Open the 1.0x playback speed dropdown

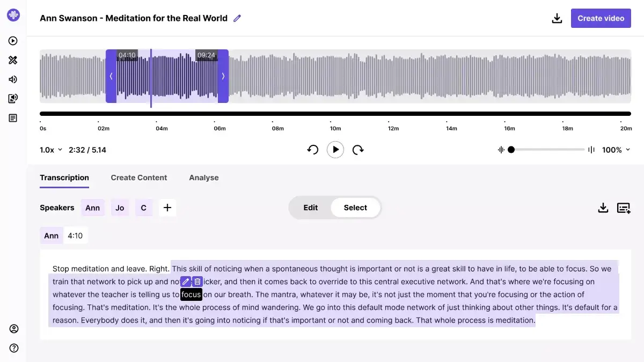tap(50, 150)
